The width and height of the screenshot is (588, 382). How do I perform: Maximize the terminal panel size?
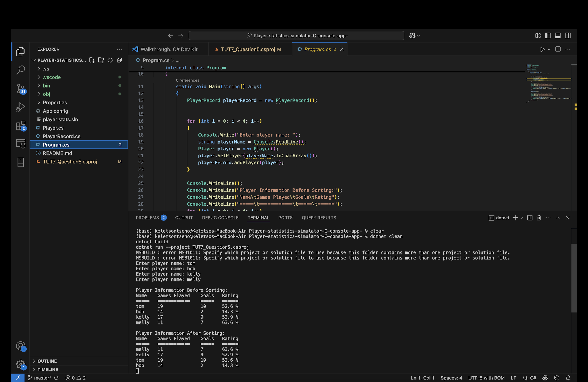558,217
